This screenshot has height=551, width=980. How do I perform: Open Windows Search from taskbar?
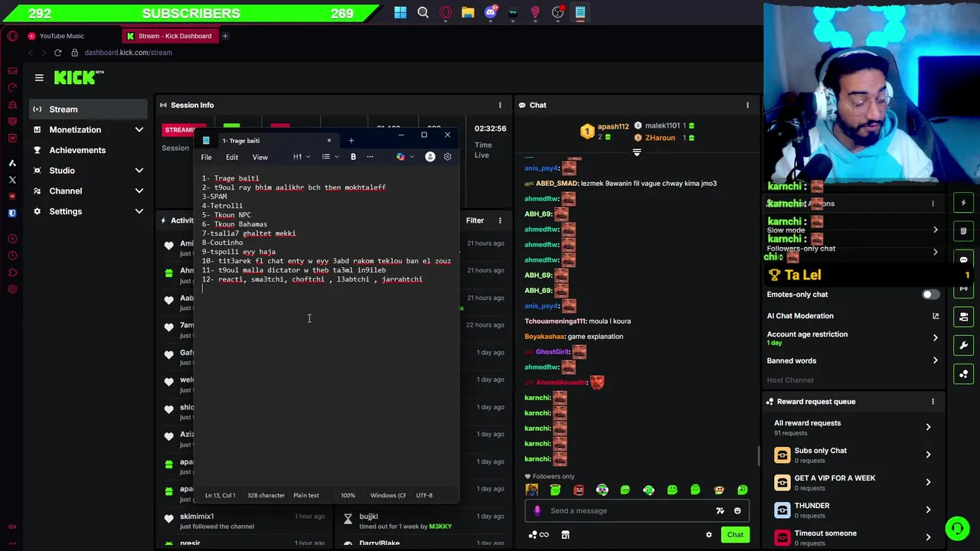pyautogui.click(x=423, y=12)
